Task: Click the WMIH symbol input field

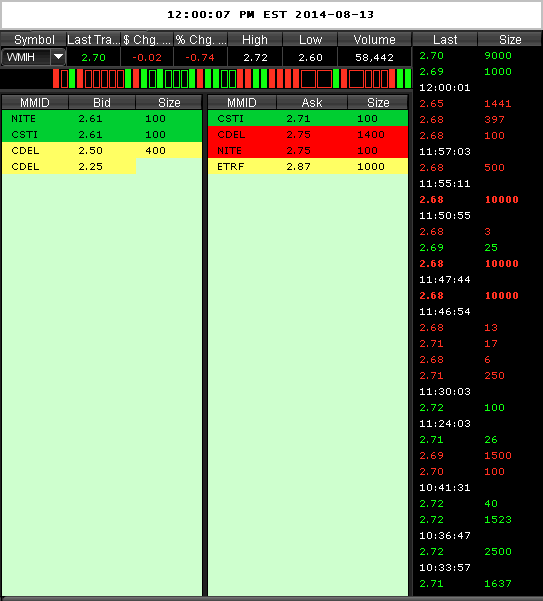Action: [x=26, y=57]
